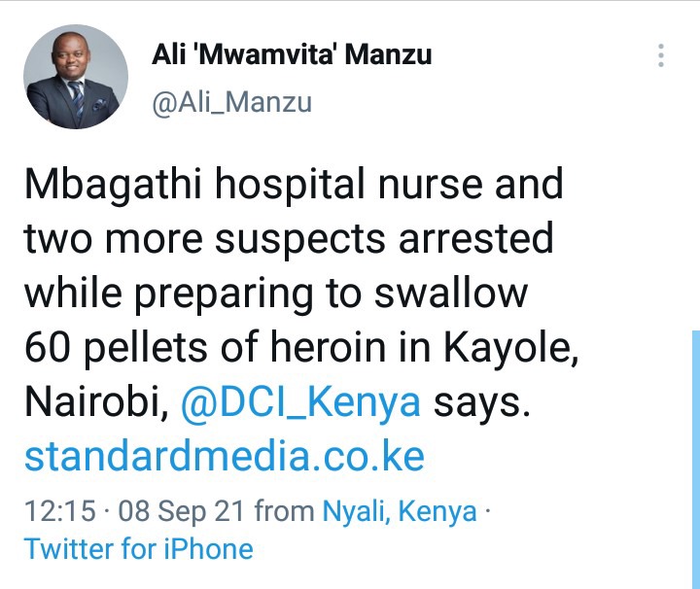Click the number 60 in the tweet
700x589 pixels.
(x=49, y=347)
